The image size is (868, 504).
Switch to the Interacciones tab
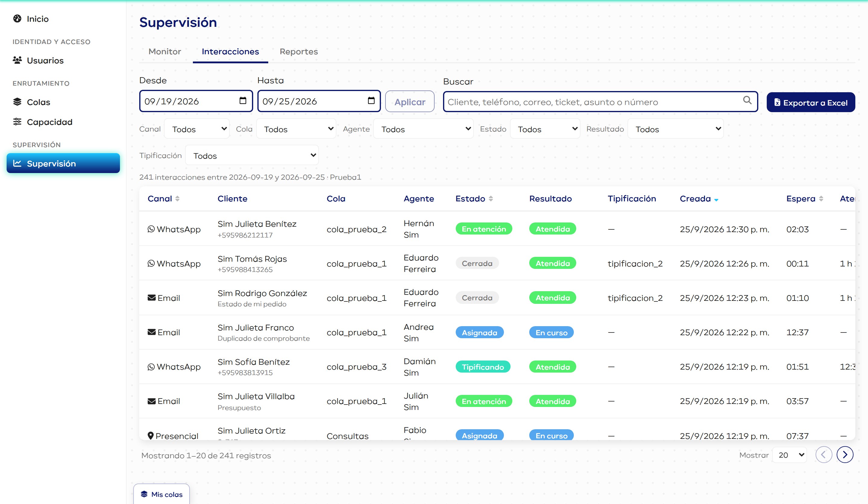point(231,52)
